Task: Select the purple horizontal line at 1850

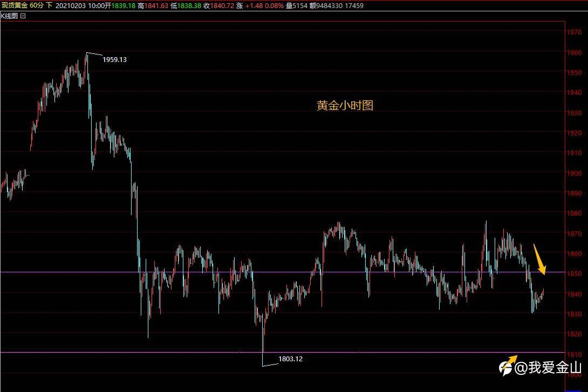Action: point(282,272)
